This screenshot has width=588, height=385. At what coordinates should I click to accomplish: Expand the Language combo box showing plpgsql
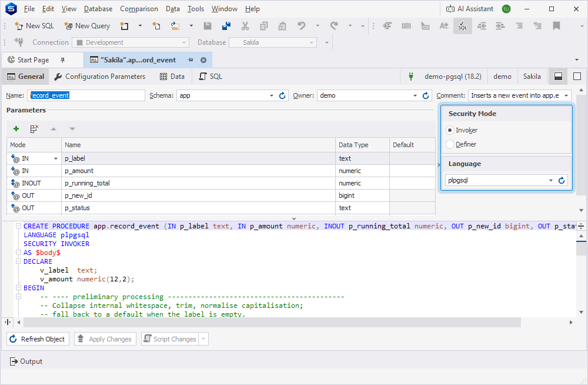pyautogui.click(x=551, y=180)
